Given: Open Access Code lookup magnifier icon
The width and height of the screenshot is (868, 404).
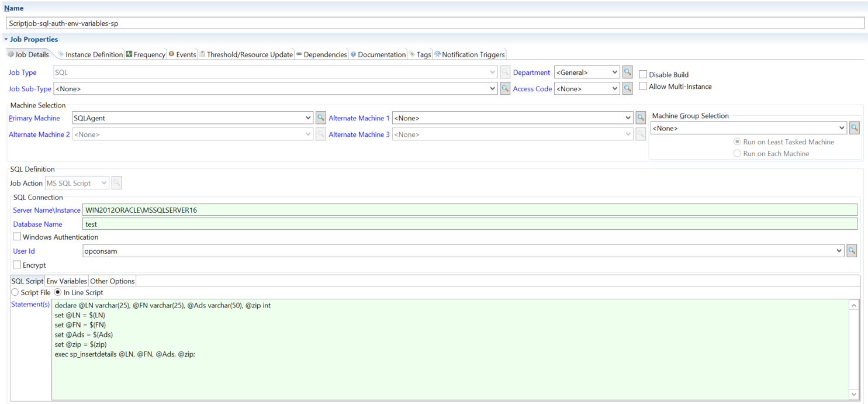Looking at the screenshot, I should [627, 89].
